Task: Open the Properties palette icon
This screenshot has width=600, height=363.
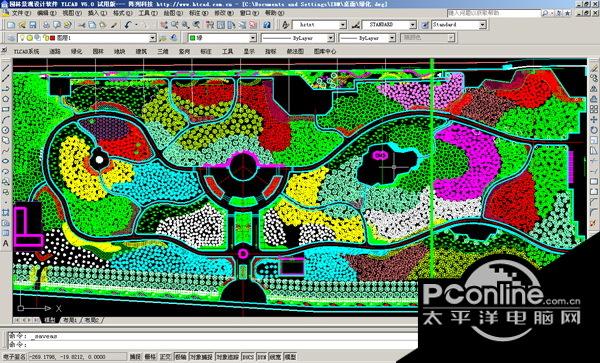Action: pos(210,25)
